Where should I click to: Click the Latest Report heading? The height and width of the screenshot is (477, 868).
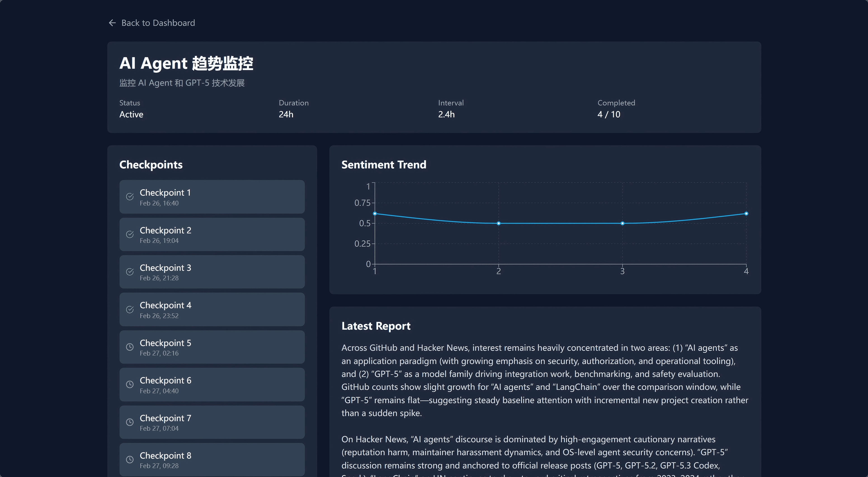376,326
